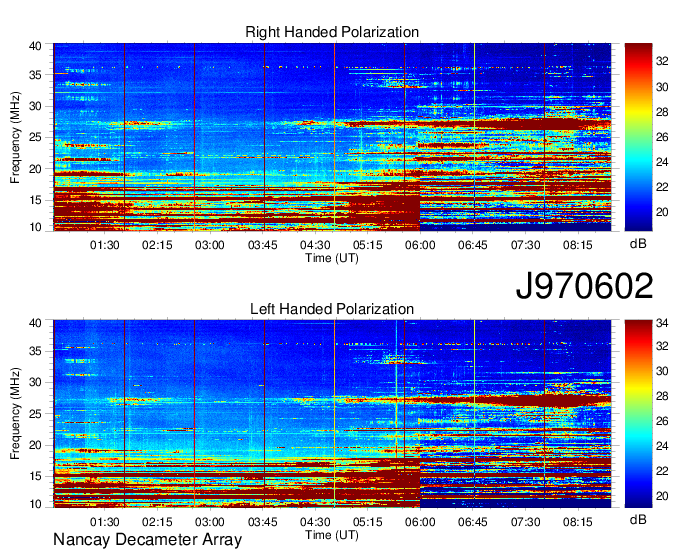The image size is (680, 552).
Task: Click the 32 dB label on upper color bar
Action: (662, 61)
